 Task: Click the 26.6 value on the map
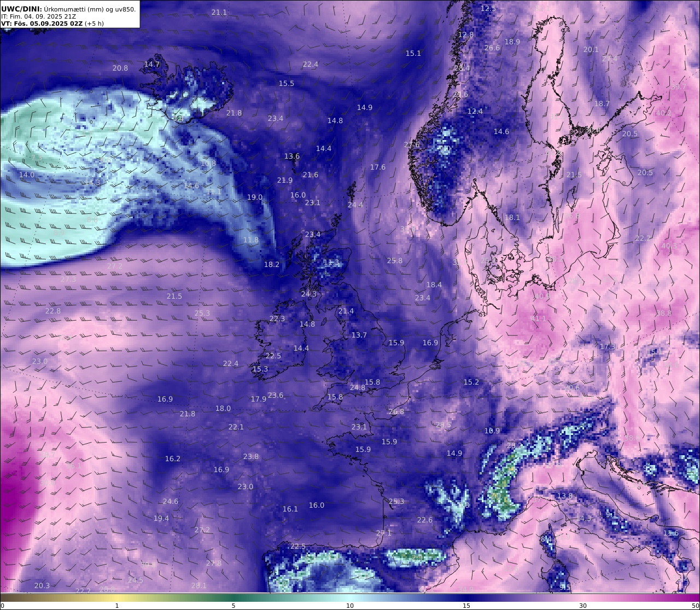coord(492,48)
